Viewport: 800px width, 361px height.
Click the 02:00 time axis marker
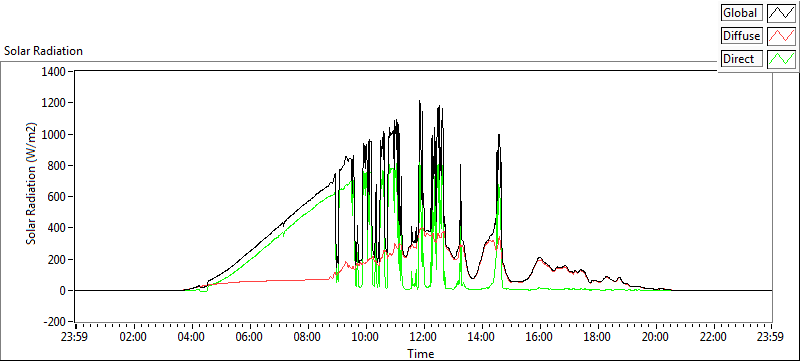tap(134, 337)
